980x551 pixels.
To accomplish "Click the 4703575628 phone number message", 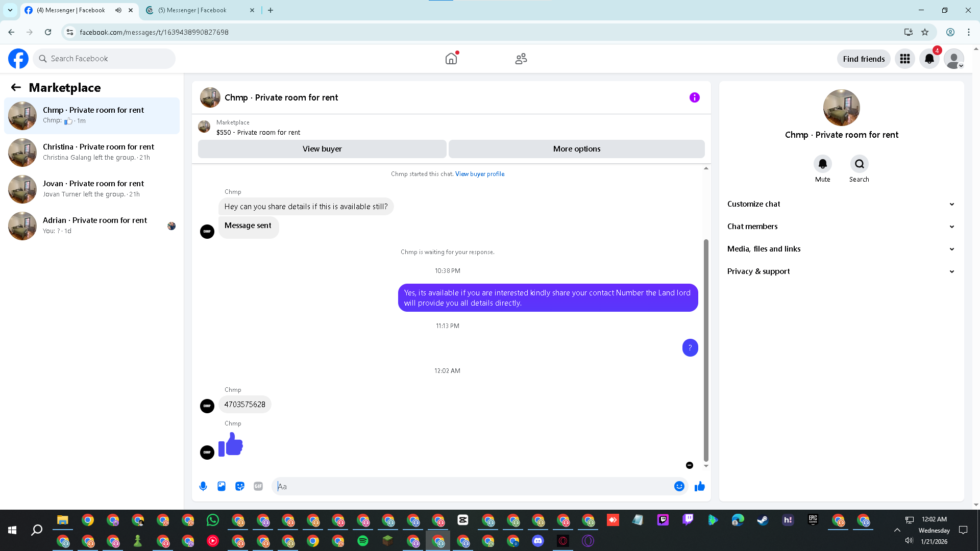I will tap(245, 405).
